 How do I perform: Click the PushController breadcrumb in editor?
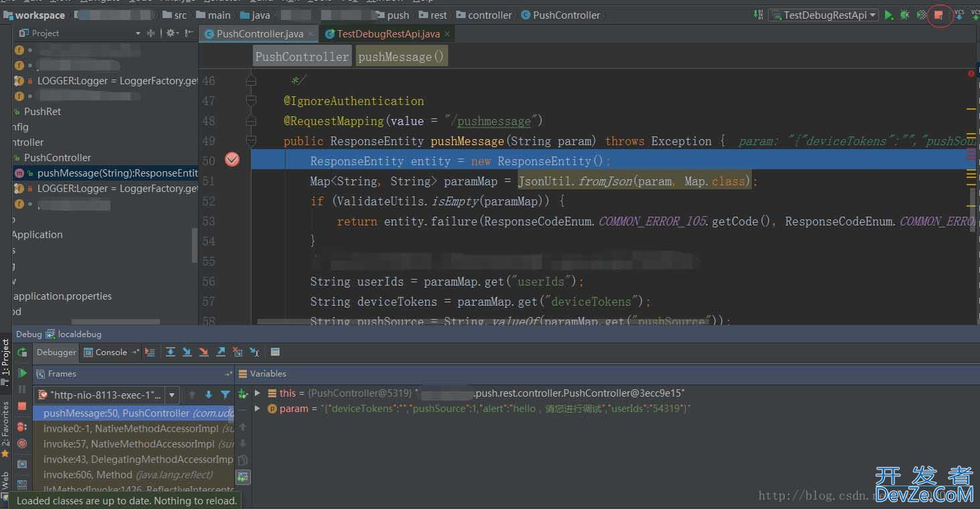click(302, 57)
